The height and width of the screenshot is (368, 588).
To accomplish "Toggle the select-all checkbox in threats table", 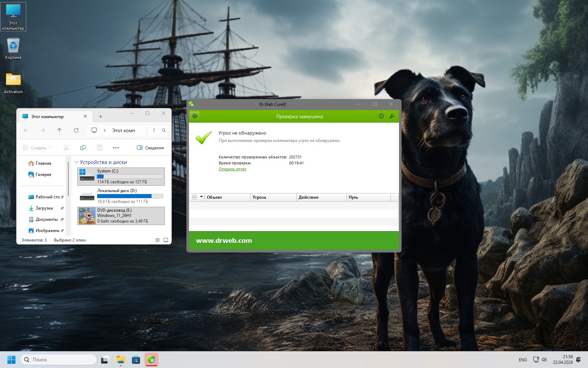I will 195,197.
